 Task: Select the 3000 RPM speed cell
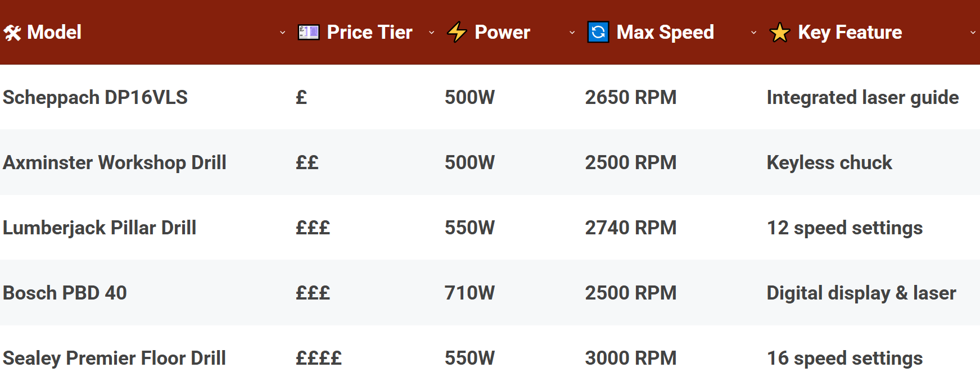pos(630,359)
